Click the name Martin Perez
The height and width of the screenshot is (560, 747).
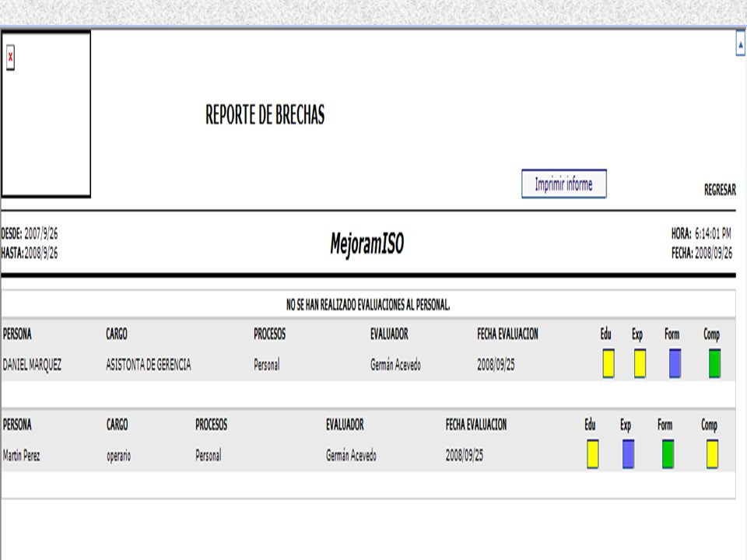tap(22, 456)
